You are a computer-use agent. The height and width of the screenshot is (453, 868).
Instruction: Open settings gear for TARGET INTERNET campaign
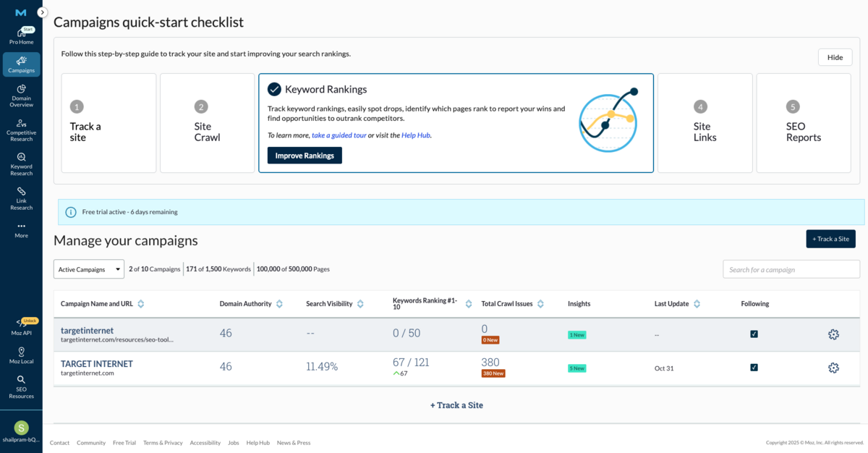point(833,368)
